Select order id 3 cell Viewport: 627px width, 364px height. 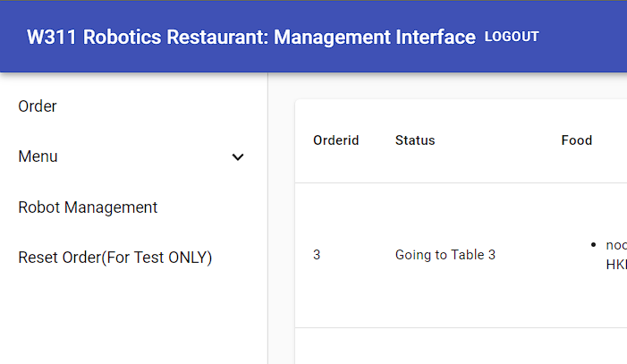(x=317, y=255)
